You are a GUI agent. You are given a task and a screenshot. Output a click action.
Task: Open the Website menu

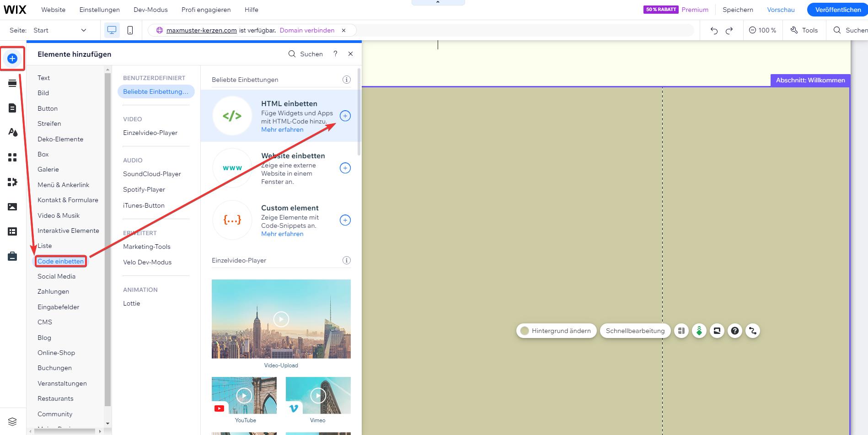coord(53,10)
